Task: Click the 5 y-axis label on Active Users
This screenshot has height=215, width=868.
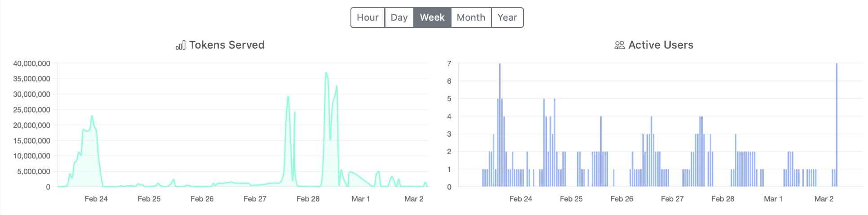Action: [x=449, y=99]
